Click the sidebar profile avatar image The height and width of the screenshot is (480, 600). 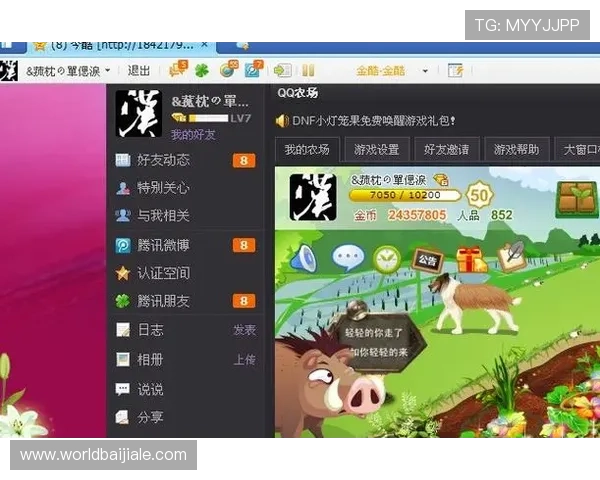coord(139,113)
